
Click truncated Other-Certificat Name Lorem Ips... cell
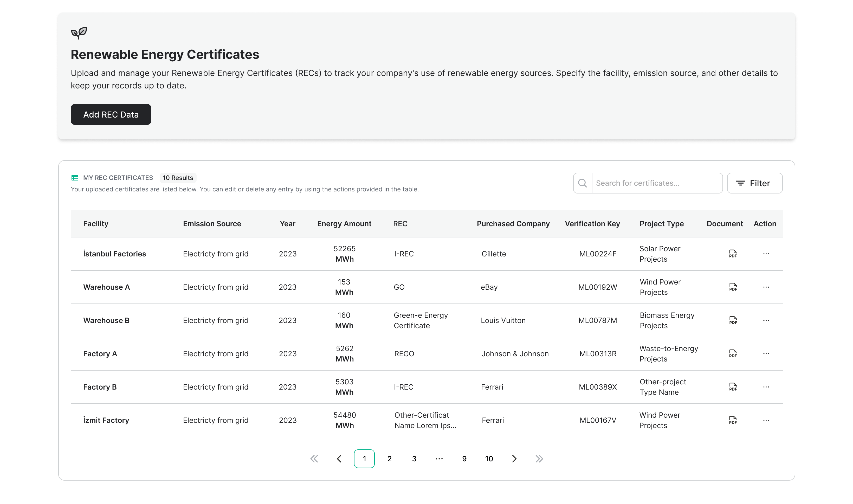click(x=425, y=420)
